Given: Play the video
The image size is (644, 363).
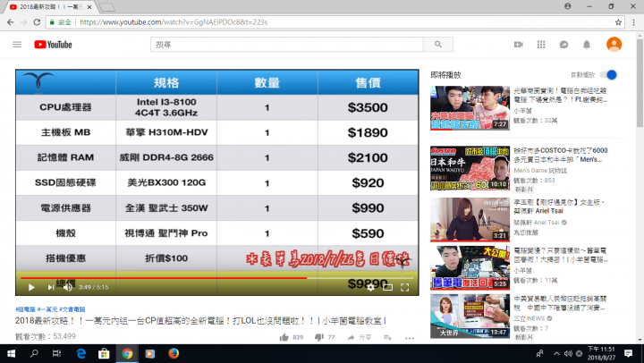Looking at the screenshot, I should (x=31, y=287).
